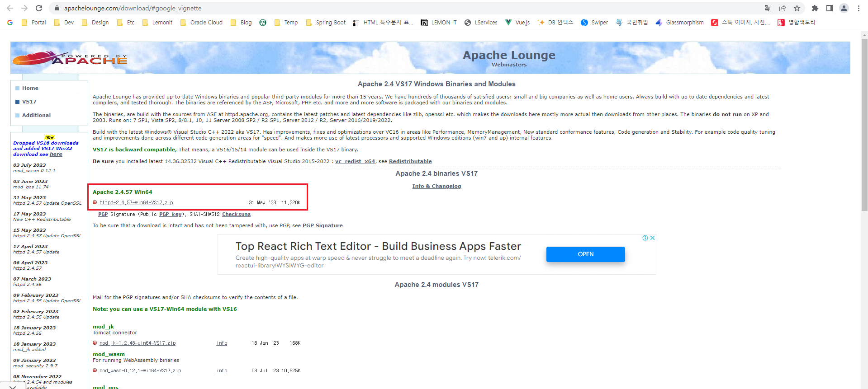
Task: Close the ad with the X icon
Action: 653,238
